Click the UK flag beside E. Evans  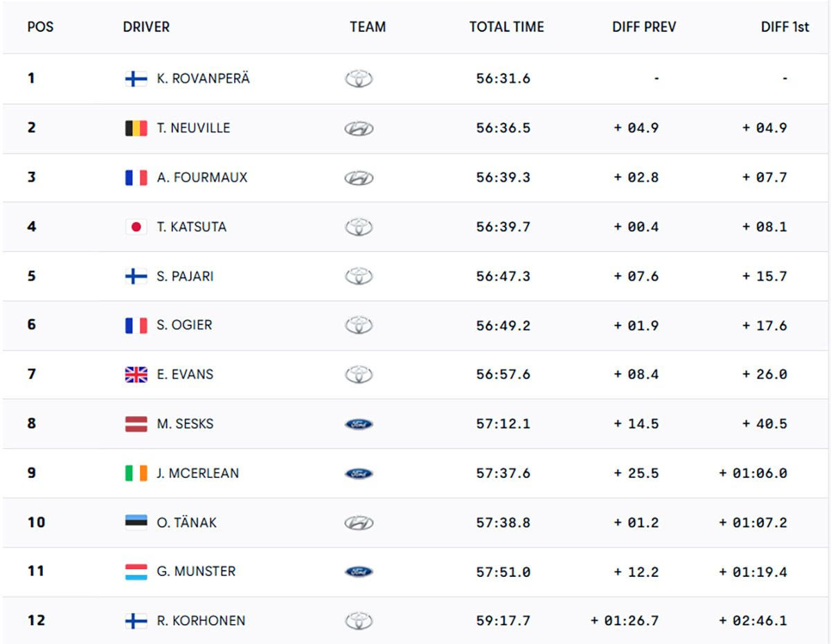pyautogui.click(x=136, y=375)
